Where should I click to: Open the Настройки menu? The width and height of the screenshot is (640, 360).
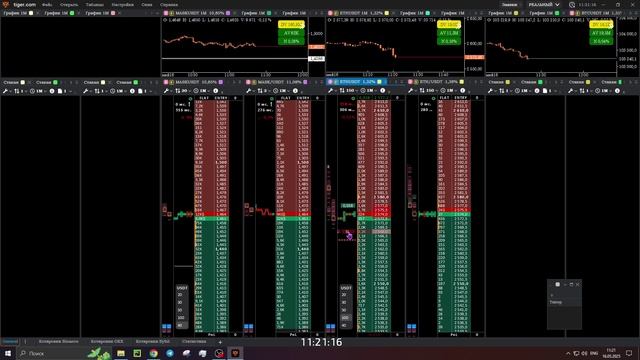[x=122, y=5]
